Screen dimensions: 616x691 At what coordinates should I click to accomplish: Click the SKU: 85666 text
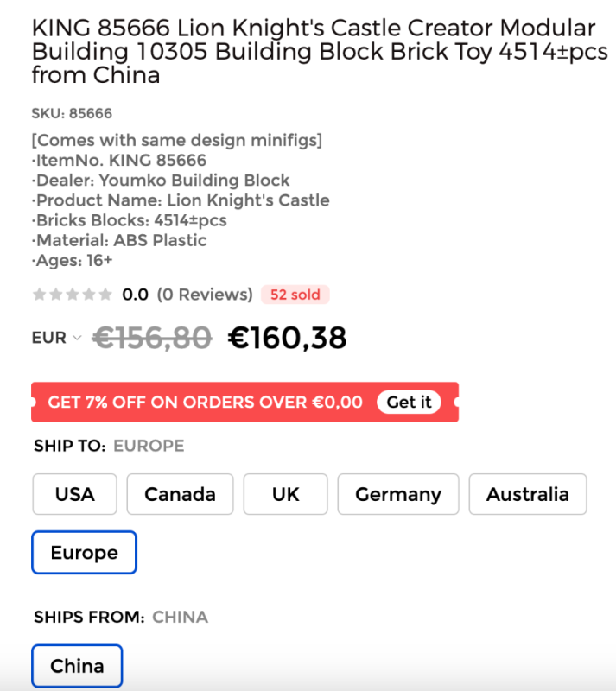click(x=72, y=113)
